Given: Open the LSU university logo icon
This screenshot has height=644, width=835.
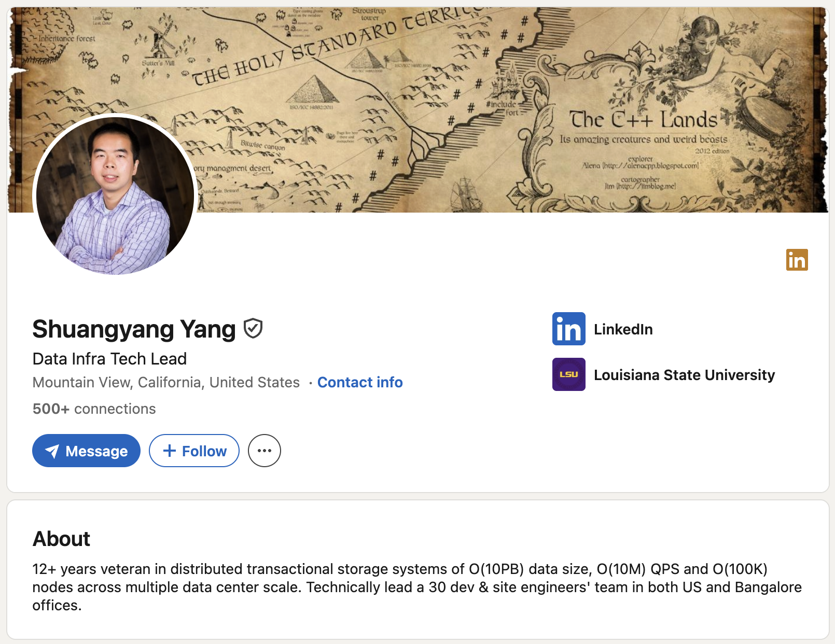Looking at the screenshot, I should pos(568,374).
